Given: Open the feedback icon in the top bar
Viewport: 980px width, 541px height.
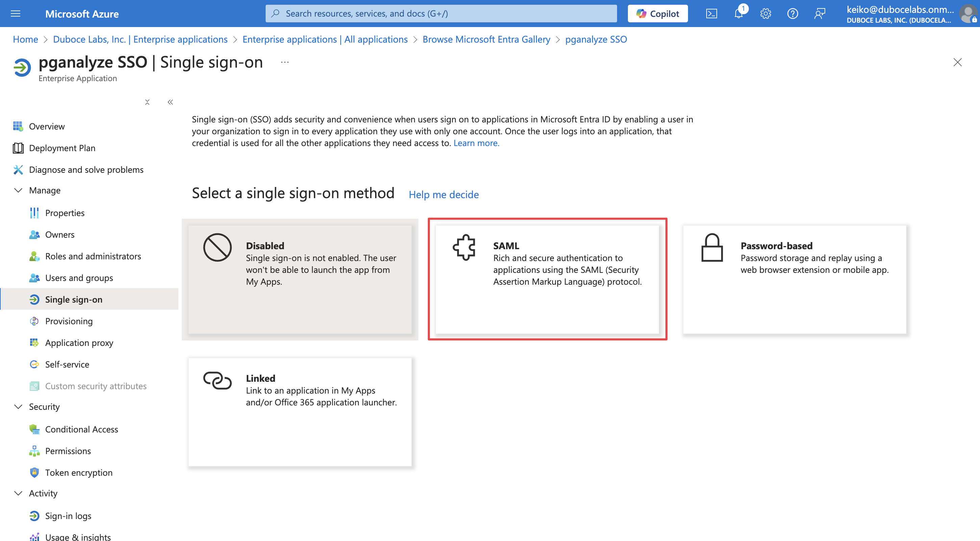Looking at the screenshot, I should click(819, 14).
